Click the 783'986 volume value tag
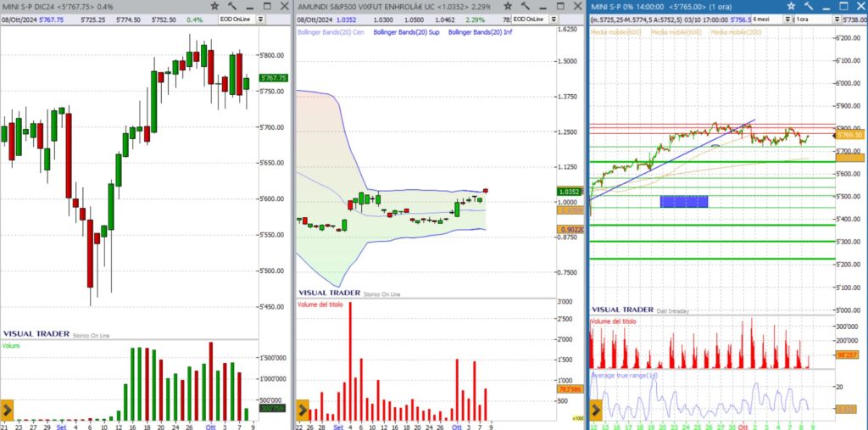The image size is (868, 430). [570, 389]
